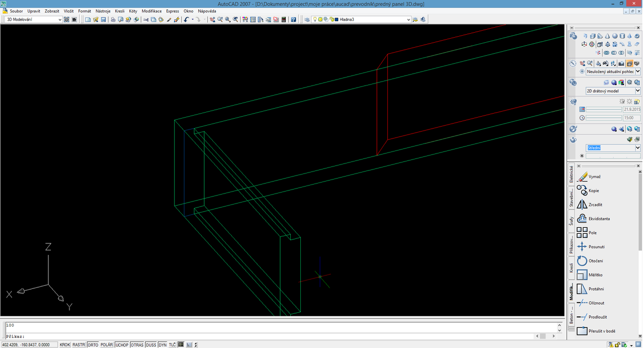Screen dimensions: 644x348
Task: Activate the Ekvidistanta (offset) tool
Action: tap(593, 219)
